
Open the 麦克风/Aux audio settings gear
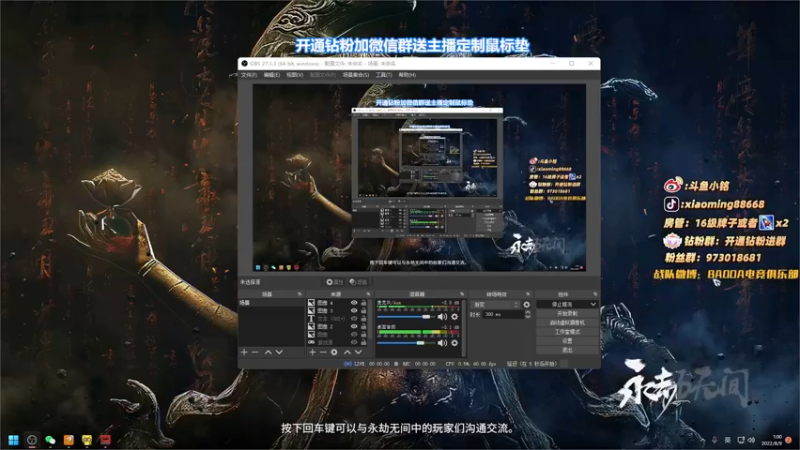tap(455, 317)
